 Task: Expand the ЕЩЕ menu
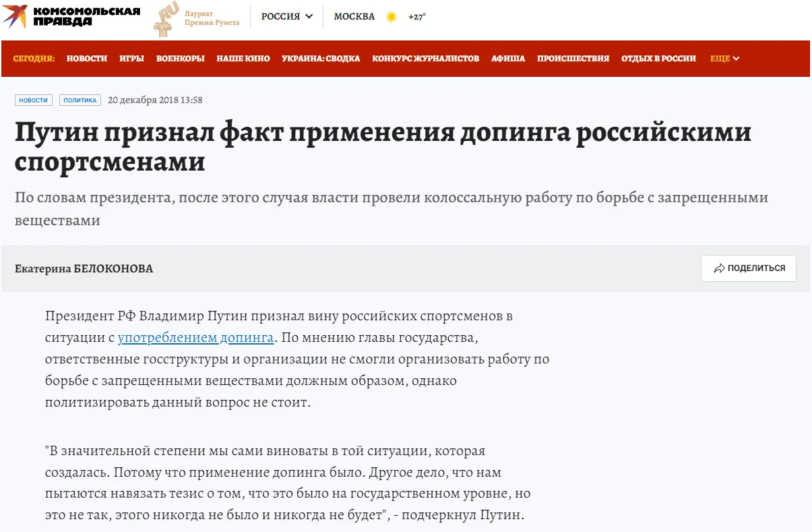(x=724, y=59)
